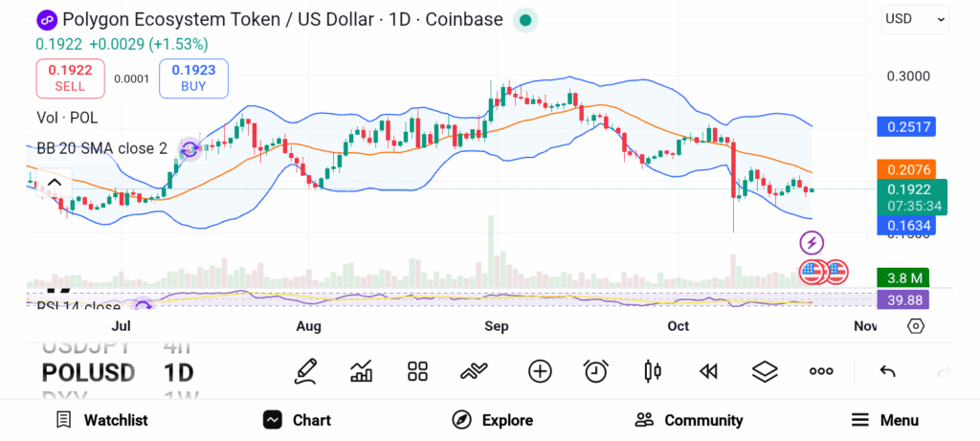Collapse the indicator legend with the chevron
Viewport: 980px width, 441px height.
tap(54, 183)
